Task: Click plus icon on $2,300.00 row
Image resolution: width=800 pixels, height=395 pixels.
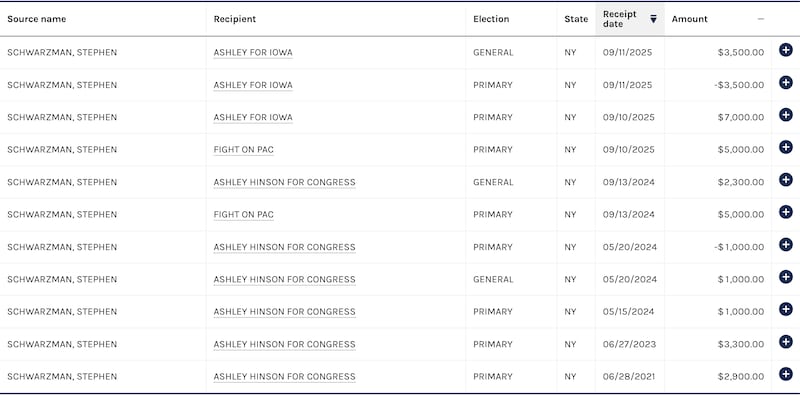Action: (786, 180)
